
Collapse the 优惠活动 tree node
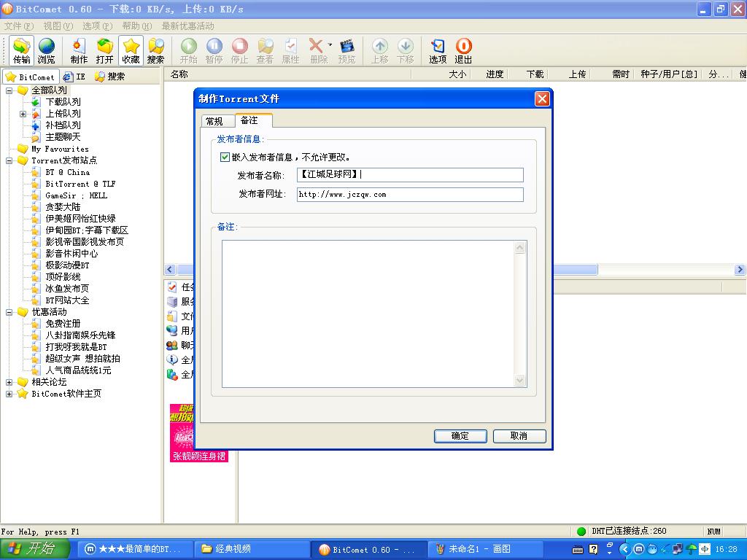click(9, 312)
